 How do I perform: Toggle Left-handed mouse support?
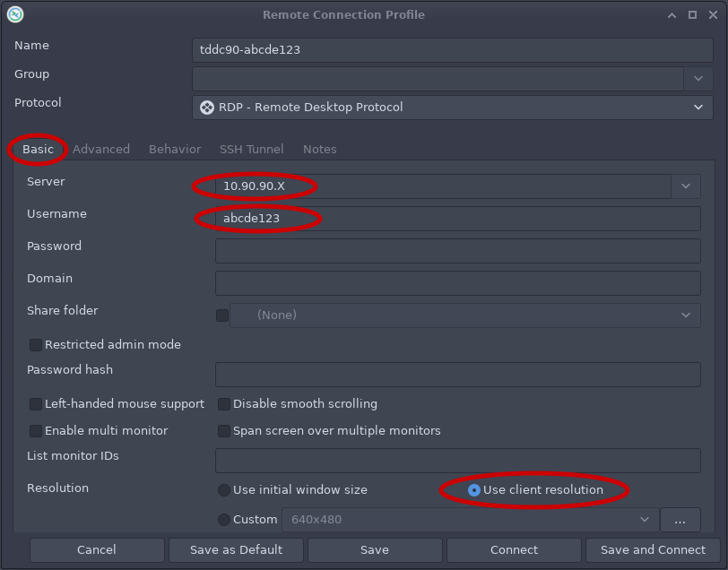[36, 404]
